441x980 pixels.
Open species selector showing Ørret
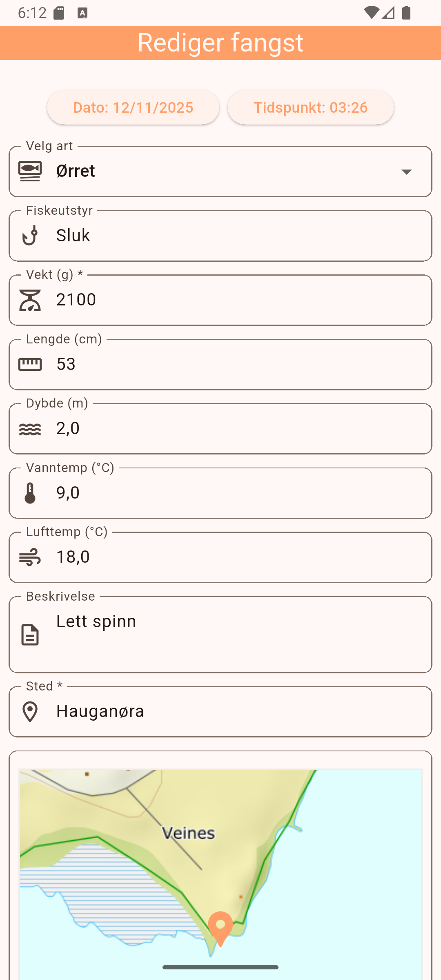pos(220,171)
